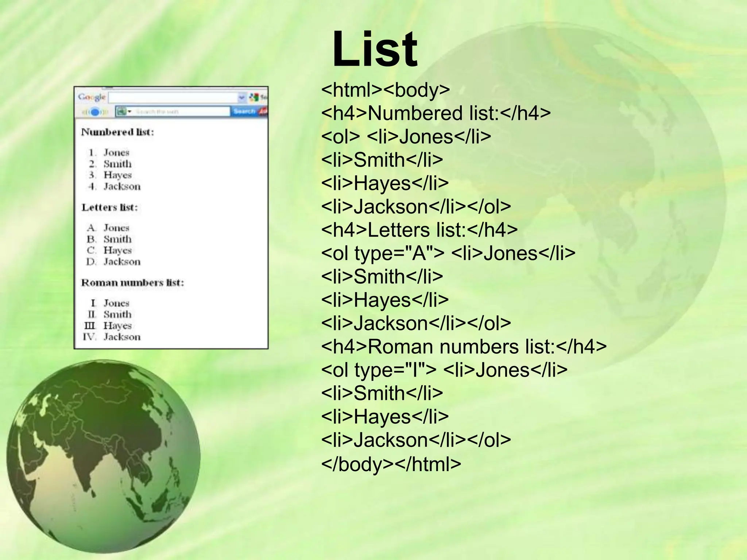Click the red Ask toolbar icon
Image resolution: width=747 pixels, height=560 pixels.
tap(263, 111)
